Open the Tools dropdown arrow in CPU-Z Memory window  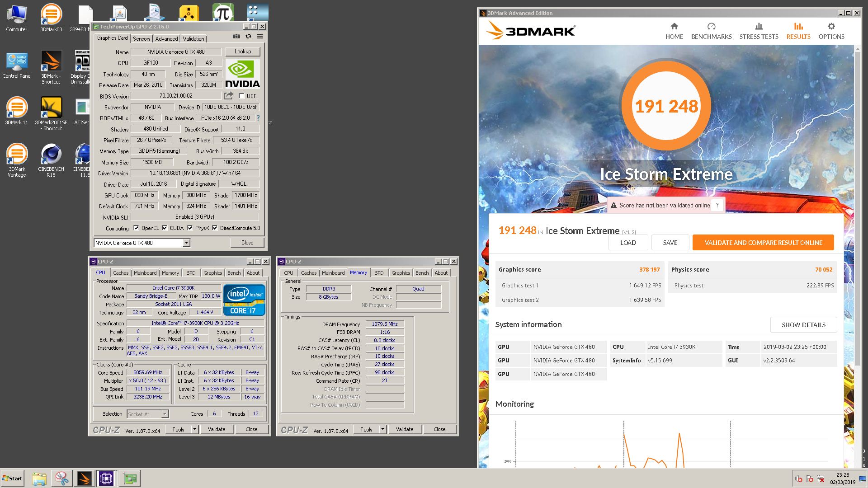point(382,429)
